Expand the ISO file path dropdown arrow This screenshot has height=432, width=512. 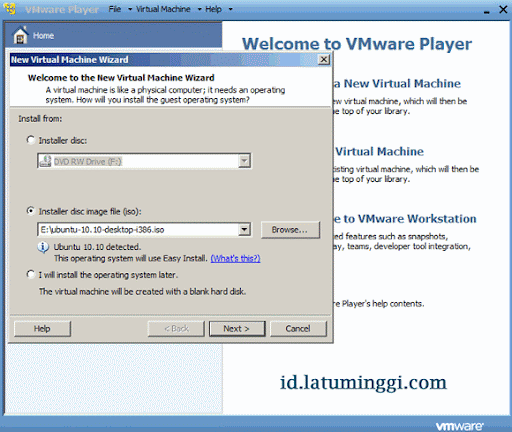pyautogui.click(x=244, y=229)
